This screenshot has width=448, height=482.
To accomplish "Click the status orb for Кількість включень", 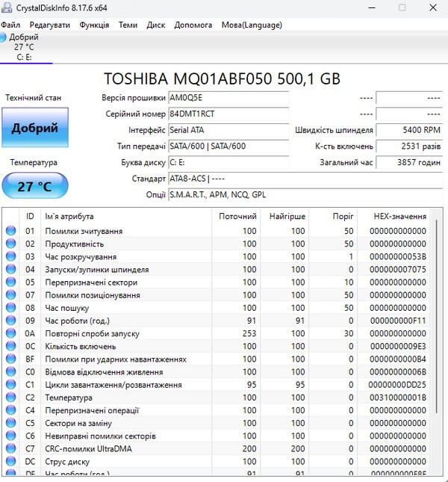I will pyautogui.click(x=10, y=346).
